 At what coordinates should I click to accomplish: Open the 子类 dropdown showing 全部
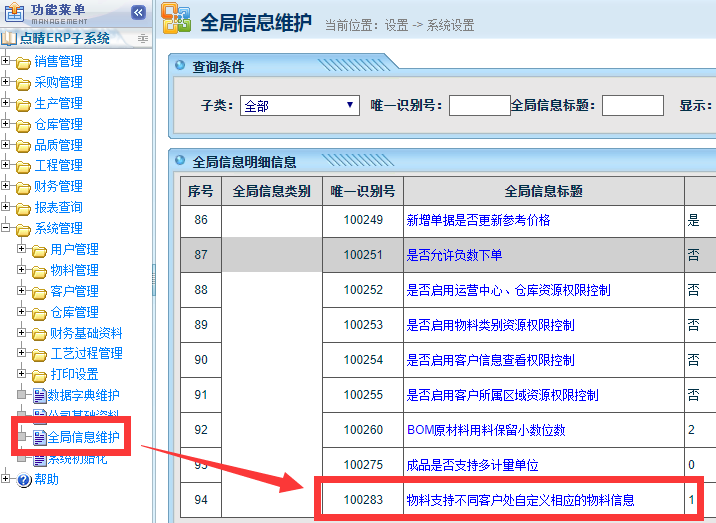[x=299, y=105]
